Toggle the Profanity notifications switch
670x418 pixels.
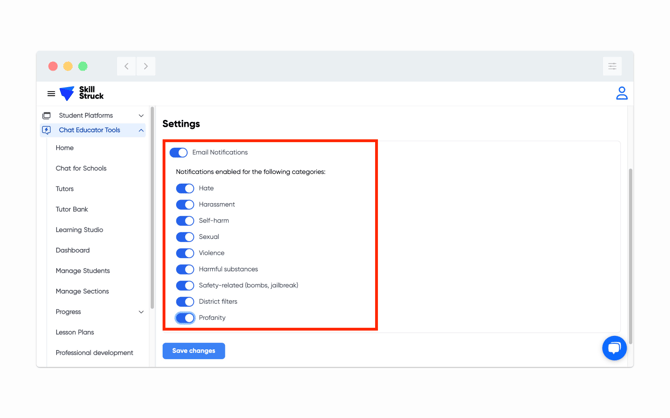pyautogui.click(x=185, y=318)
